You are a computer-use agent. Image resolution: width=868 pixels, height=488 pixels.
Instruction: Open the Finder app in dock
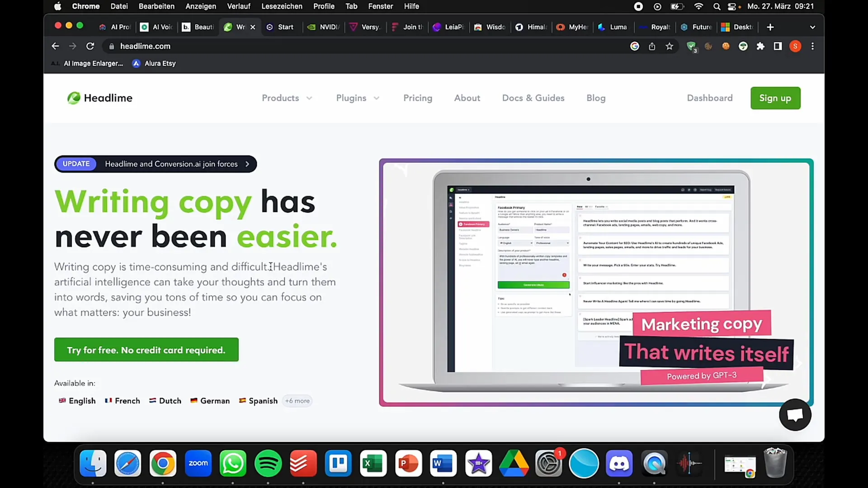[93, 463]
